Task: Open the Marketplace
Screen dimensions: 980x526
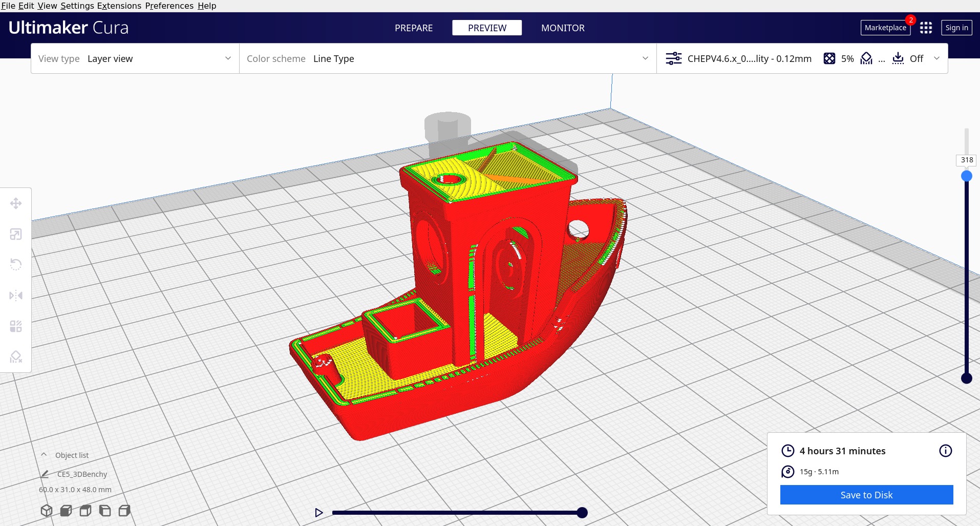Action: point(885,28)
